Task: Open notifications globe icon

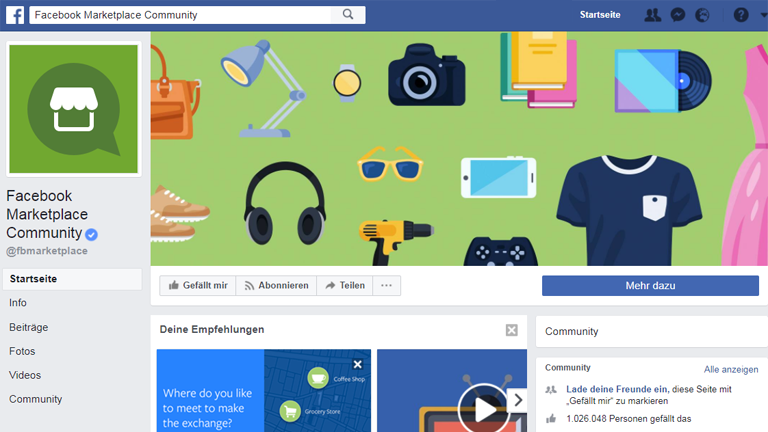Action: pos(702,15)
